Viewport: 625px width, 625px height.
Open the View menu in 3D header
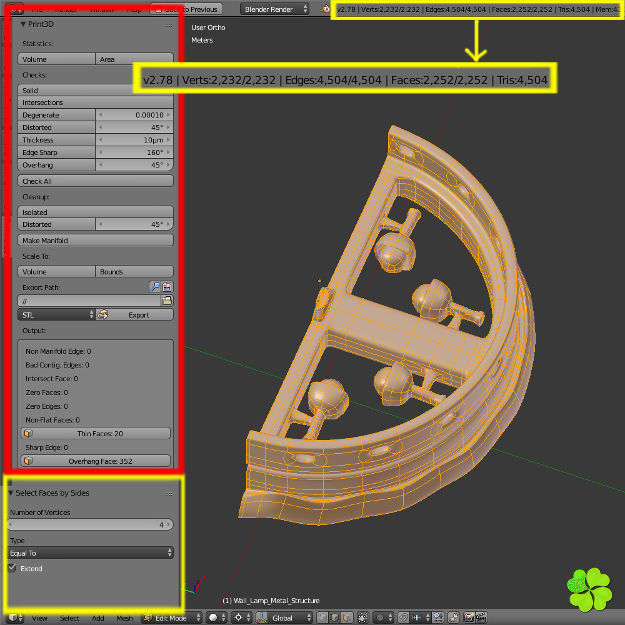coord(39,618)
